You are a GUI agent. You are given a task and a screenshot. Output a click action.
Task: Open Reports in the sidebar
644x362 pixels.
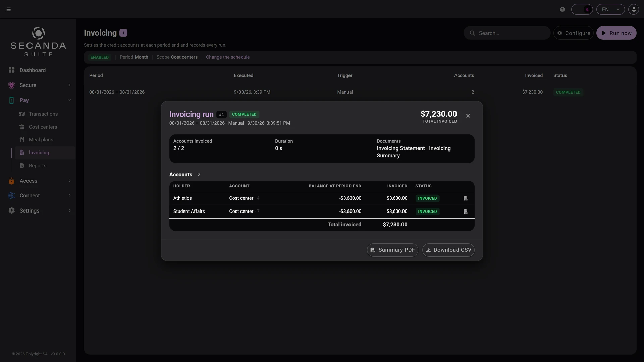pyautogui.click(x=38, y=166)
